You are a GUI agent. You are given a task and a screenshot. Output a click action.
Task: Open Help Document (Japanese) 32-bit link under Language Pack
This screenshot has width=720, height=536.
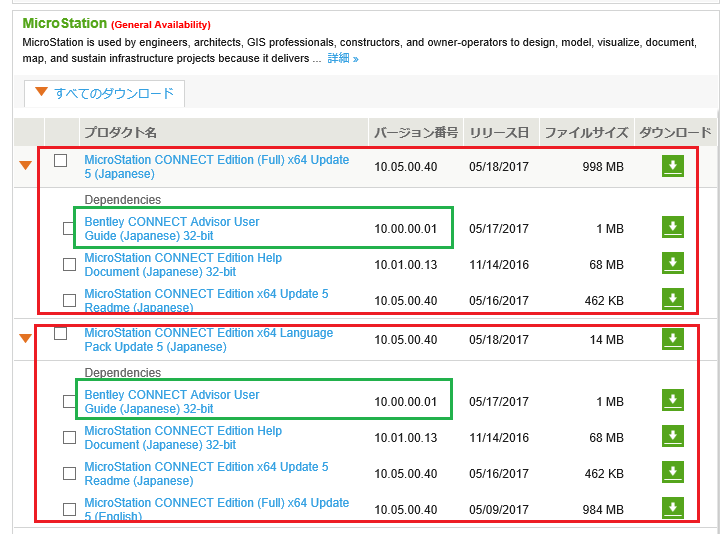click(x=183, y=438)
